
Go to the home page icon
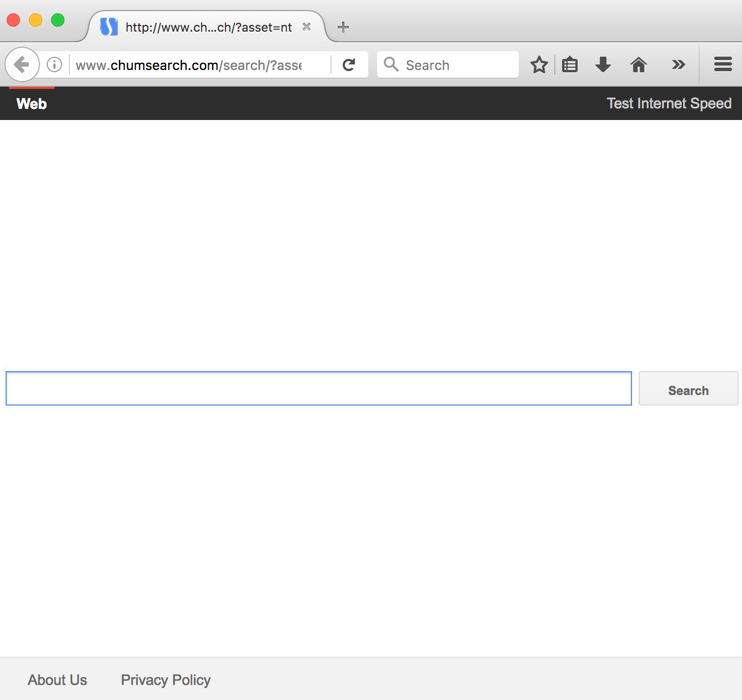tap(639, 65)
